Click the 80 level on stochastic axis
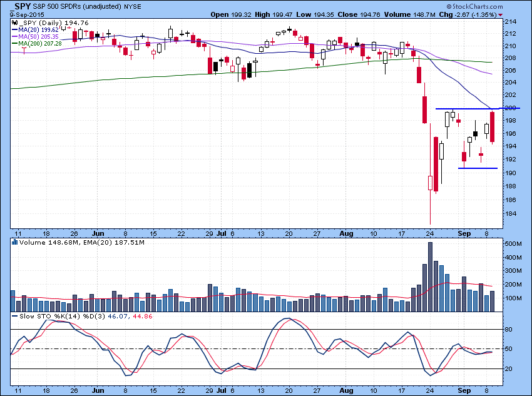This screenshot has width=532, height=396. coord(509,330)
